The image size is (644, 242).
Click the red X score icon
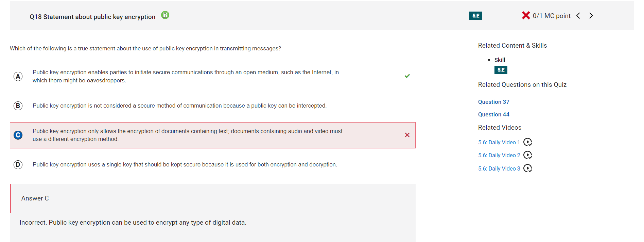tap(526, 15)
